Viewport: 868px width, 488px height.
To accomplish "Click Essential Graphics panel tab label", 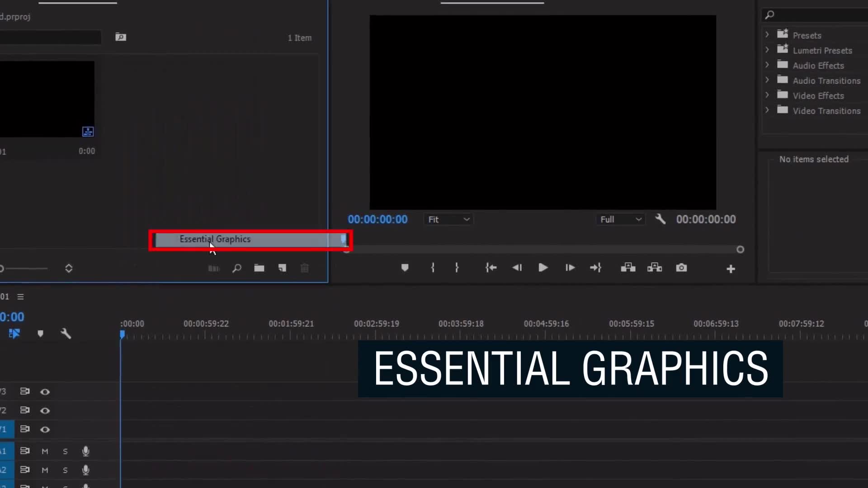I will coord(215,239).
